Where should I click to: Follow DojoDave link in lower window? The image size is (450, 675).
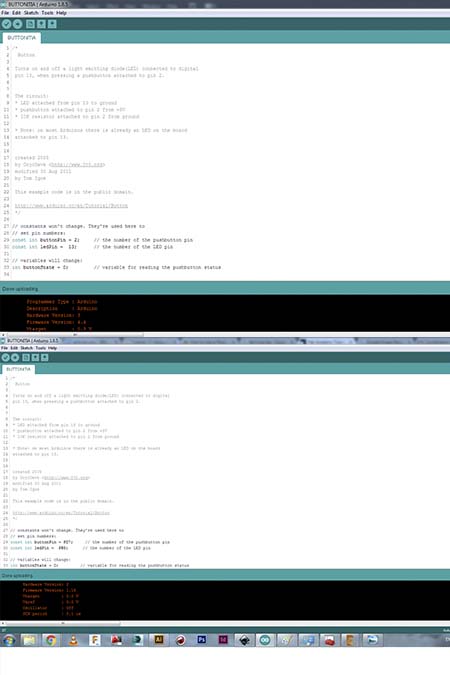tap(66, 478)
